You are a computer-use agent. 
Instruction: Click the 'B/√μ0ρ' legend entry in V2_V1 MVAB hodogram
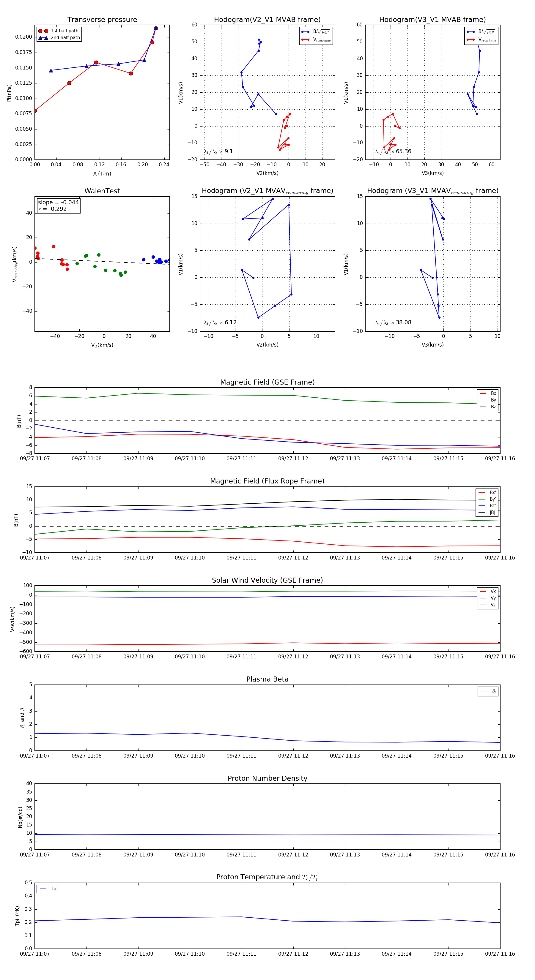[x=316, y=32]
